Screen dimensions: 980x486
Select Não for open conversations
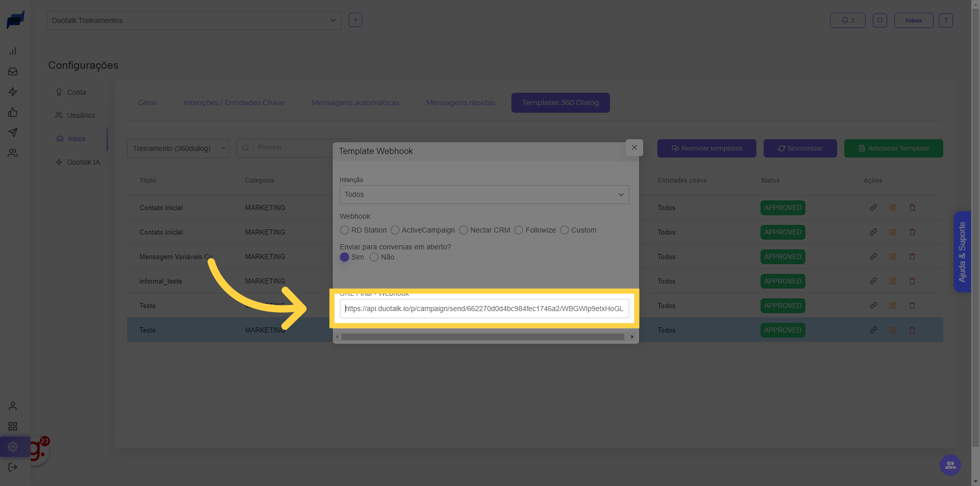[x=374, y=257]
